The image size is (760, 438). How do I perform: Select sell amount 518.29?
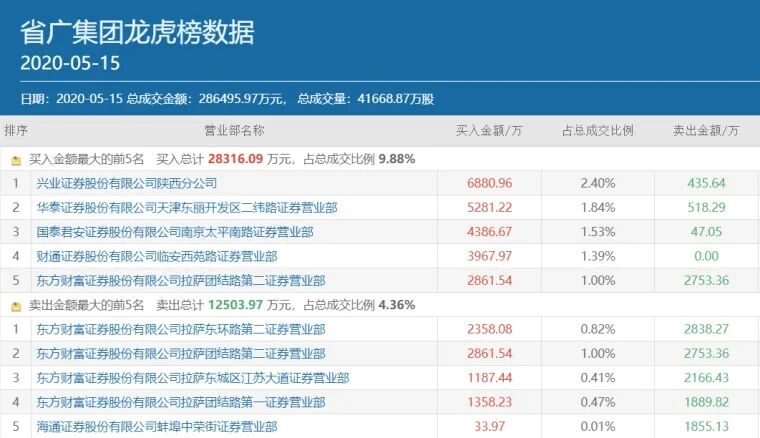706,207
